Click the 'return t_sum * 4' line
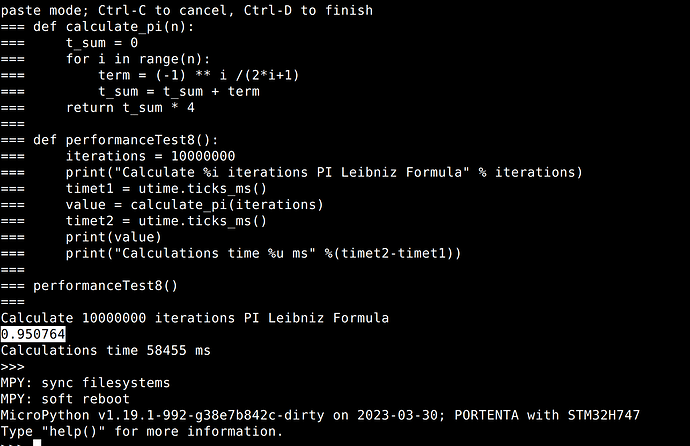 130,108
